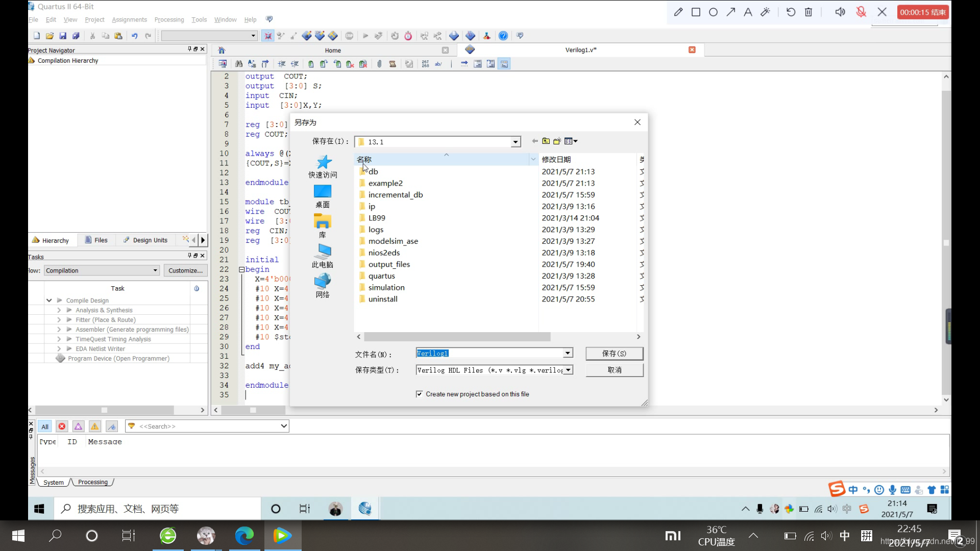Click the Customize... button
Viewport: 980px width, 551px height.
point(185,270)
